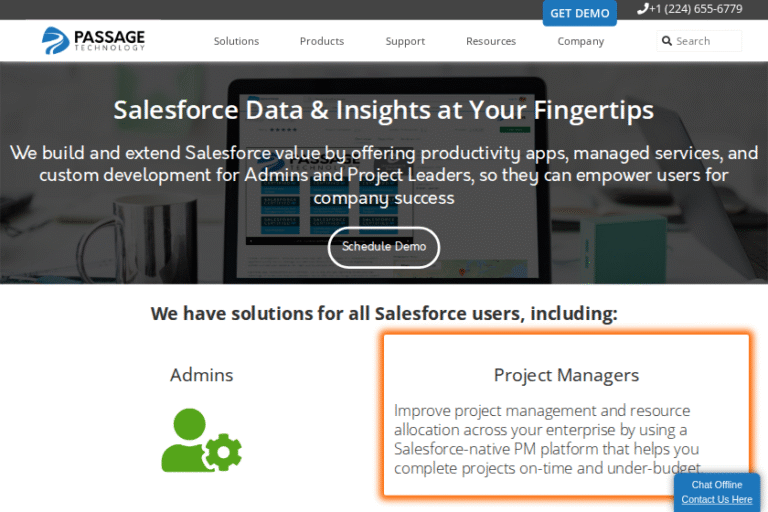Click the search magnifier icon

667,41
